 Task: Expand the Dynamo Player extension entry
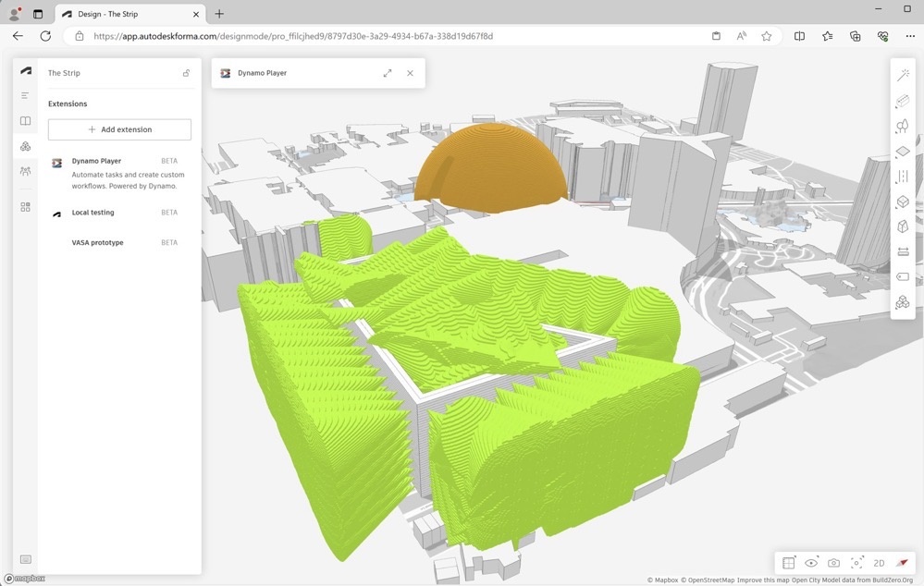pyautogui.click(x=96, y=161)
